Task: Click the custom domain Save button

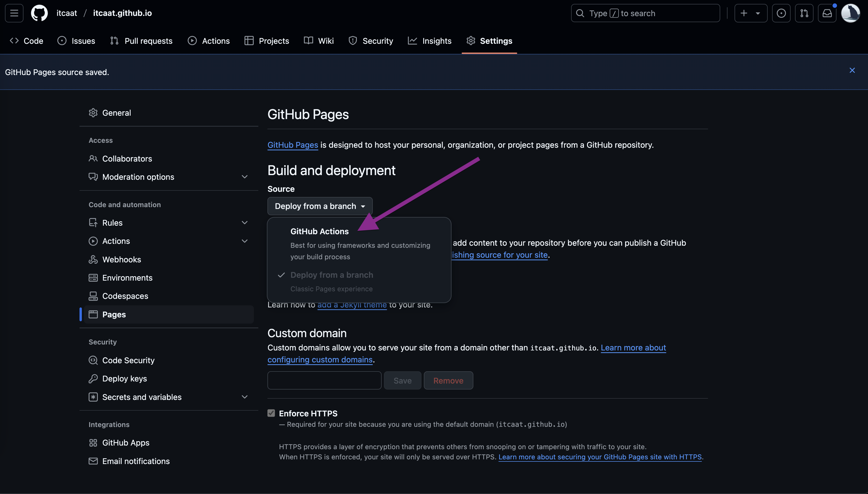Action: click(402, 380)
